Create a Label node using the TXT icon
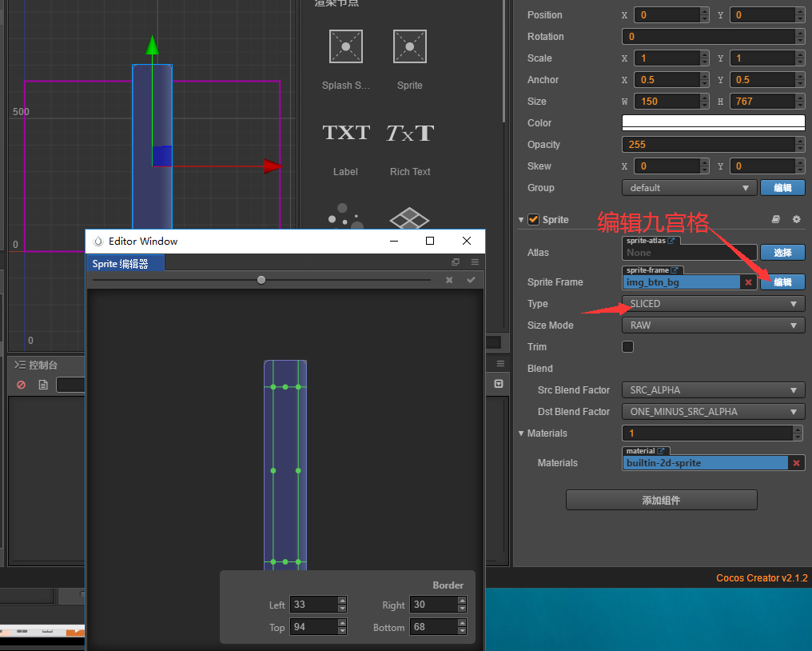This screenshot has width=812, height=651. 345,133
